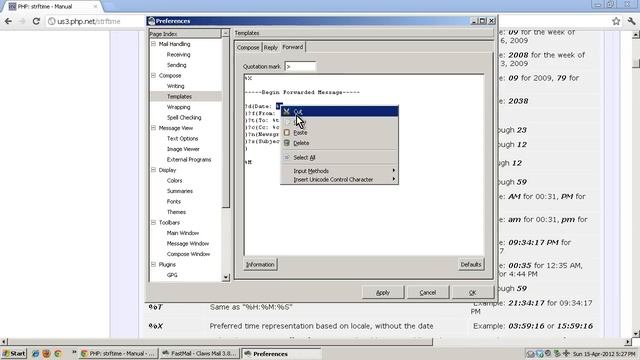
Task: Click the Cut icon in context menu
Action: click(x=287, y=111)
